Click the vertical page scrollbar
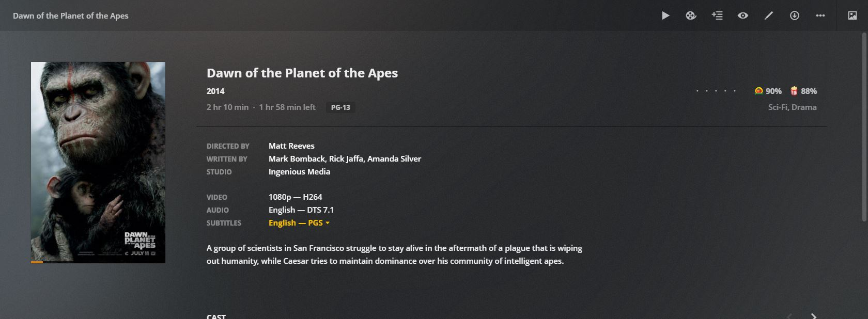 click(864, 126)
